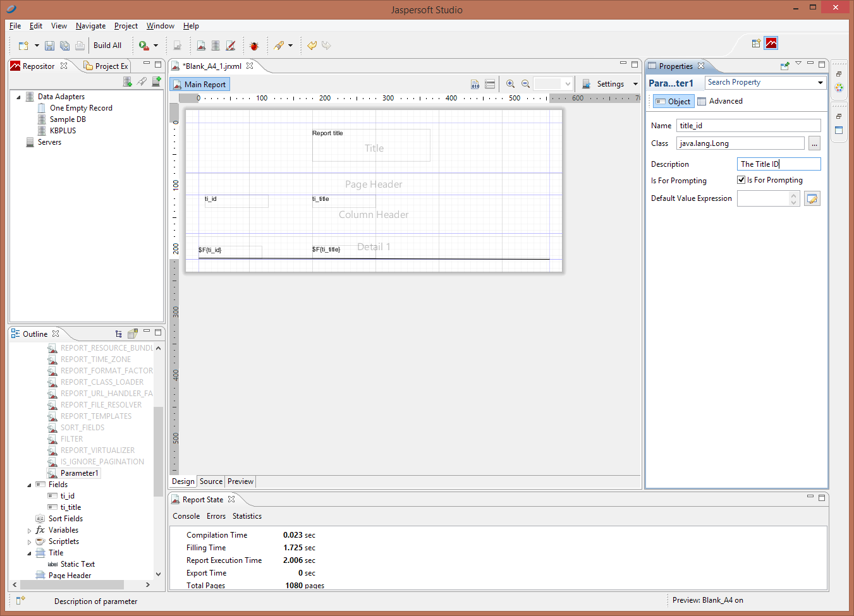Click the Main Report button
This screenshot has width=854, height=616.
(200, 84)
